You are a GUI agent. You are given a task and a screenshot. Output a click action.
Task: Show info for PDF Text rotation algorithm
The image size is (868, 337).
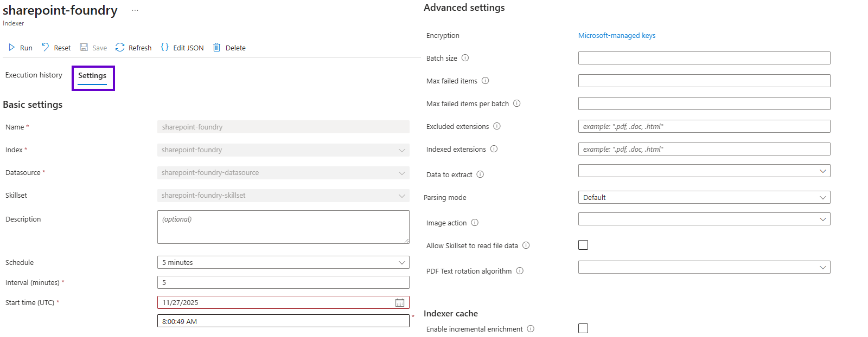(520, 271)
